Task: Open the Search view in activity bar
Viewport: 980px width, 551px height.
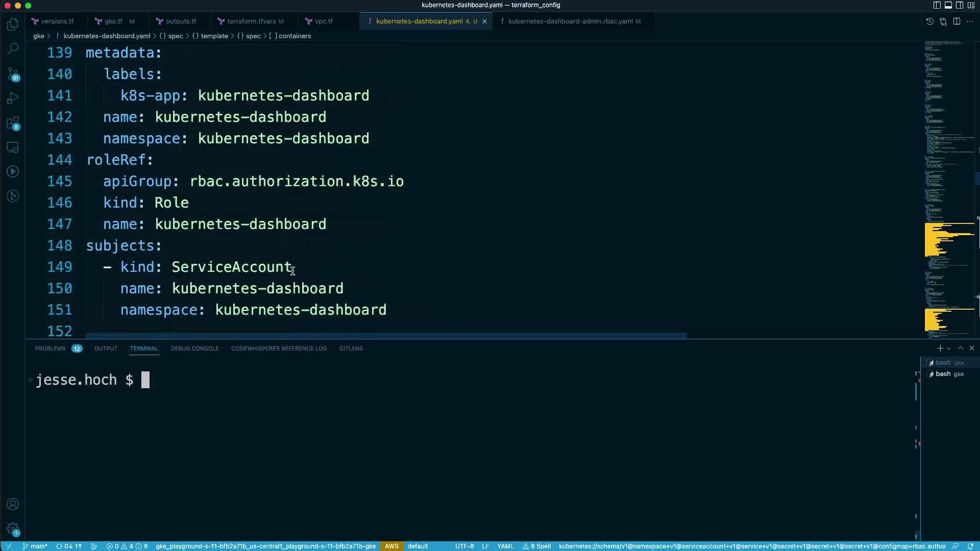Action: 13,49
